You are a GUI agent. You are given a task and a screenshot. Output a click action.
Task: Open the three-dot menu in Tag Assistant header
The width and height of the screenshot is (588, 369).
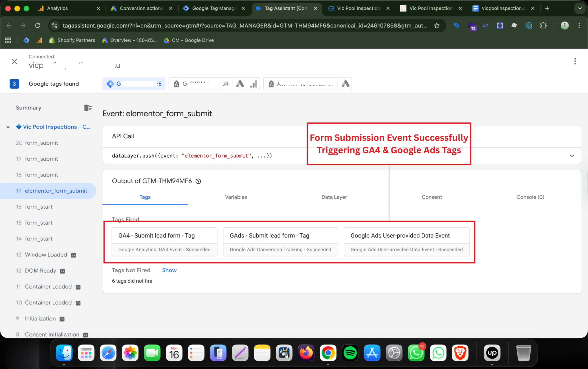tap(575, 61)
